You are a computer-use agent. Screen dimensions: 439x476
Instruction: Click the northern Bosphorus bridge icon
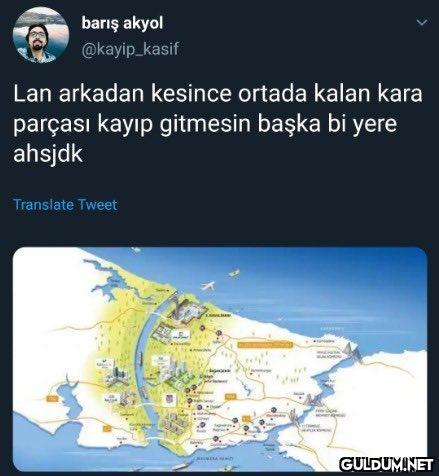point(353,352)
